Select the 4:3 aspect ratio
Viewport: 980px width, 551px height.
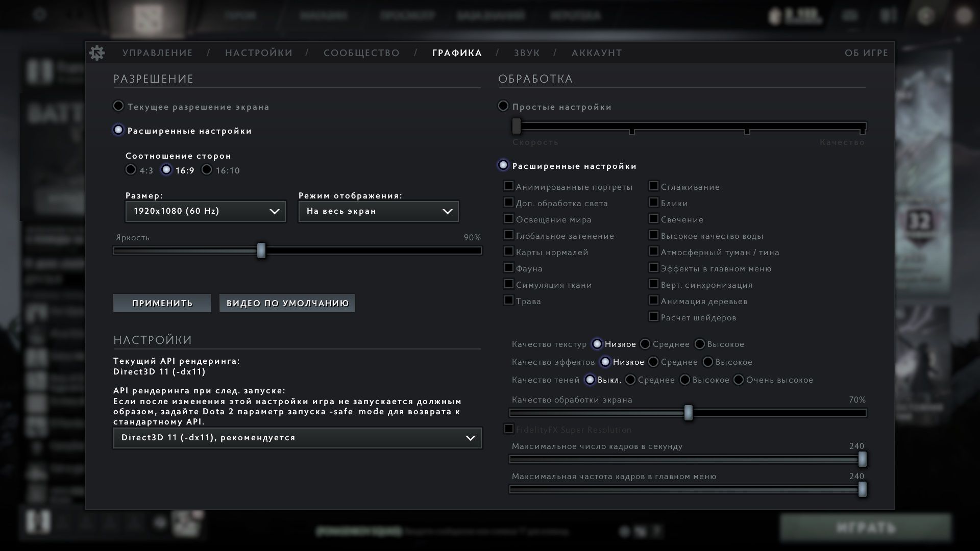click(131, 170)
